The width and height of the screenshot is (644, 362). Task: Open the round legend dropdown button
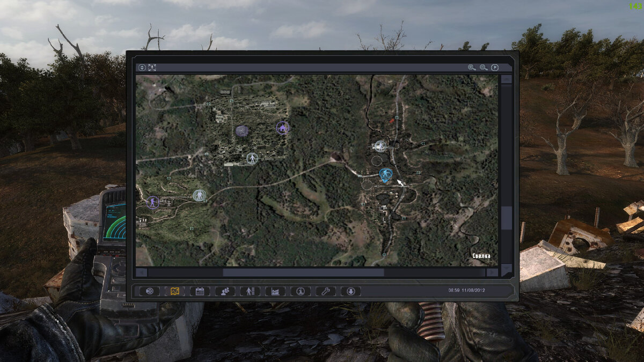[142, 68]
